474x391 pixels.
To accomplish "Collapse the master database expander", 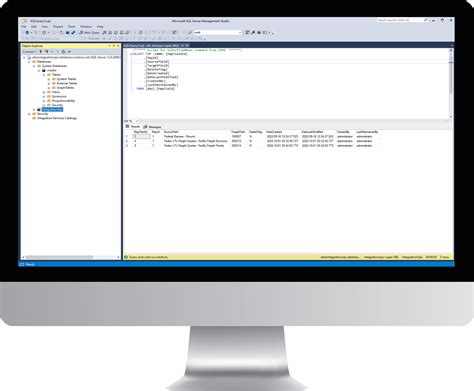I will pos(39,70).
